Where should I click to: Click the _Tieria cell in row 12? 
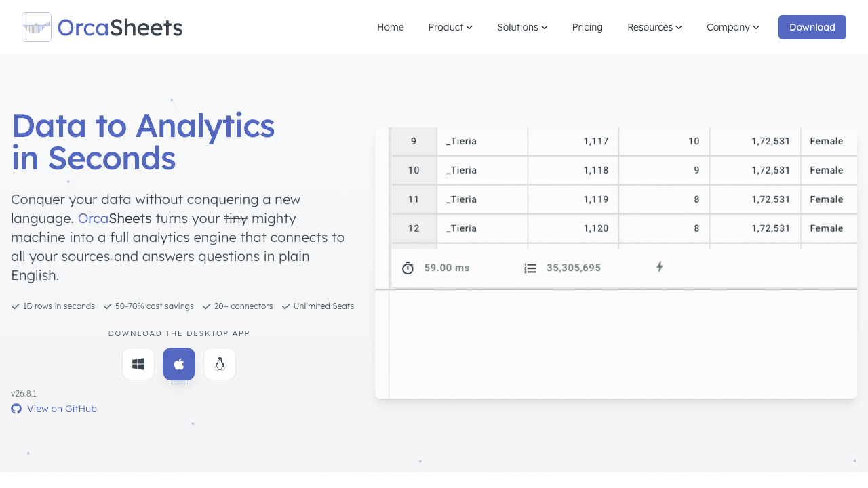(x=482, y=228)
